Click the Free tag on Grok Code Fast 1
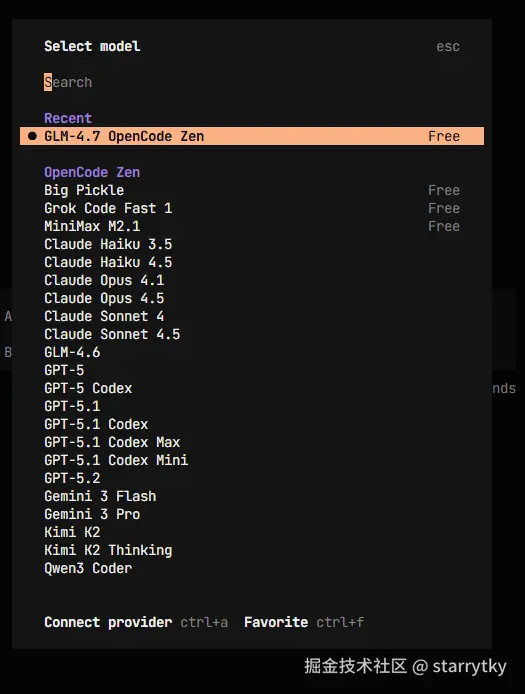This screenshot has height=694, width=525. [x=444, y=208]
